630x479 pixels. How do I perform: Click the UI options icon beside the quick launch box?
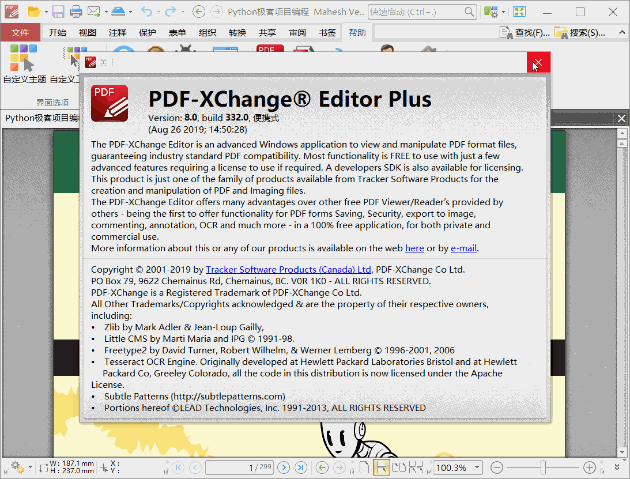[x=490, y=12]
